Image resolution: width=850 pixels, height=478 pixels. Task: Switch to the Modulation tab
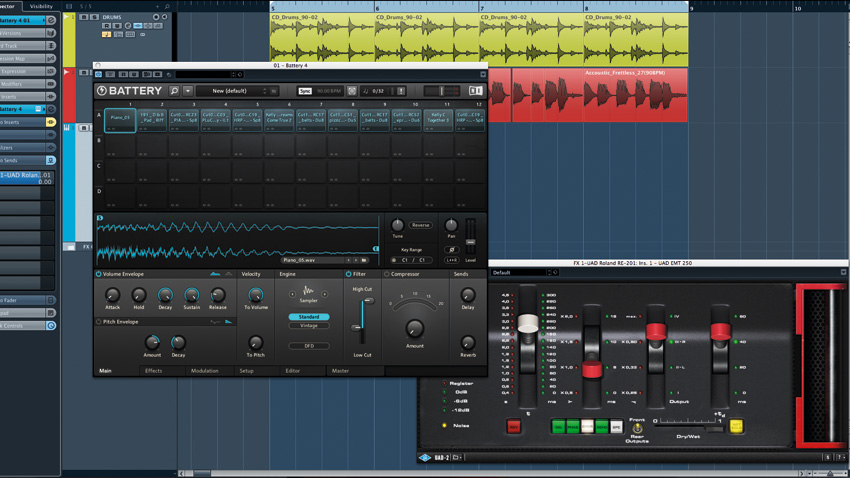tap(204, 371)
